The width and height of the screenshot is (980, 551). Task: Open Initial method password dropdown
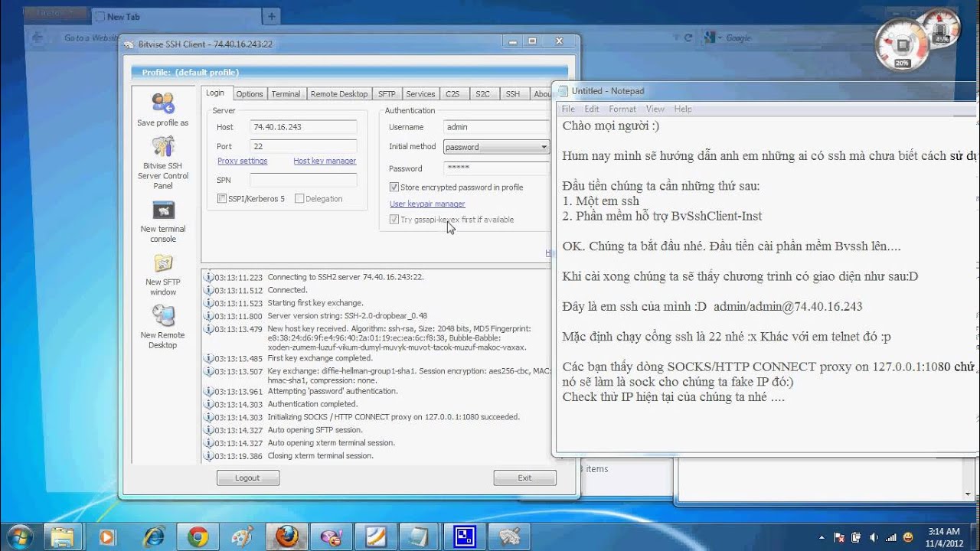point(497,147)
